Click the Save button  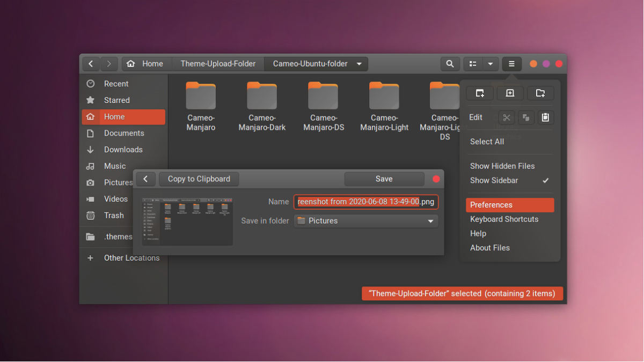coord(384,179)
